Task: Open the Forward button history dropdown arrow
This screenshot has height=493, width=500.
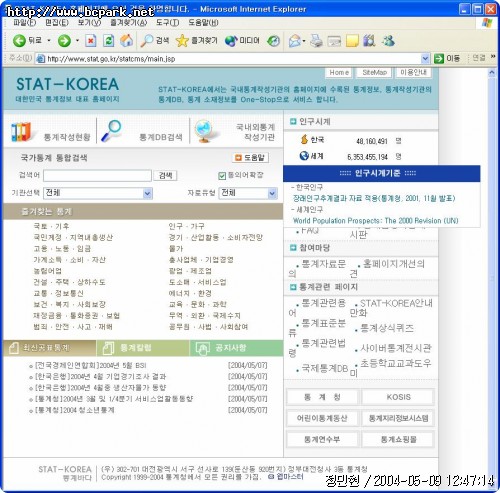Action: (77, 41)
